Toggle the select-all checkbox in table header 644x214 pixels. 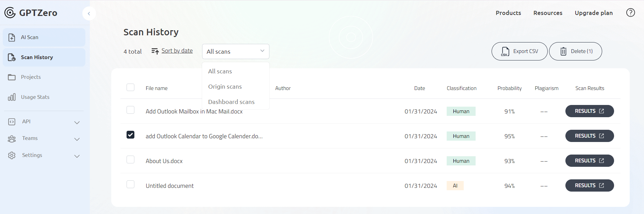(x=130, y=87)
